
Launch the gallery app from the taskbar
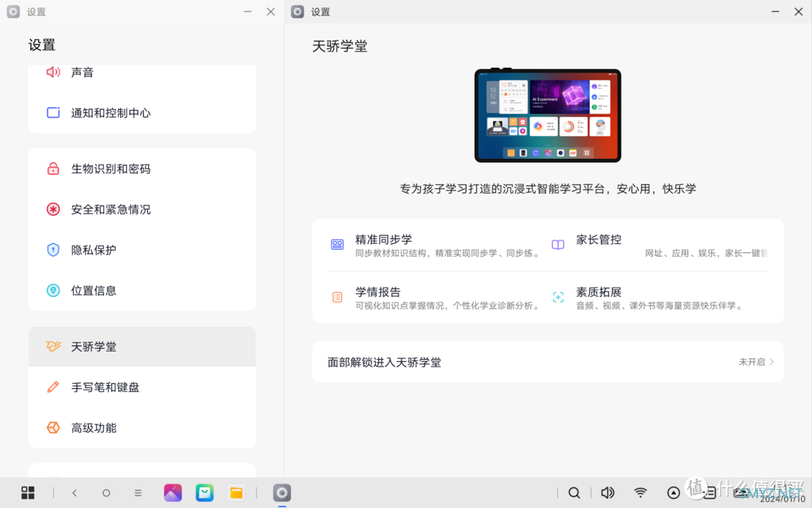(x=173, y=492)
